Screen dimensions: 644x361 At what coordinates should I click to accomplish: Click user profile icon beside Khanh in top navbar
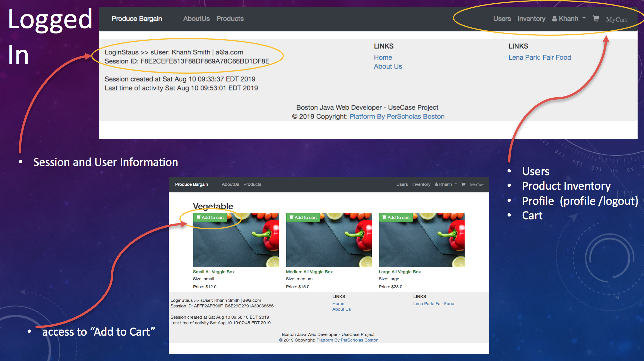tap(554, 19)
